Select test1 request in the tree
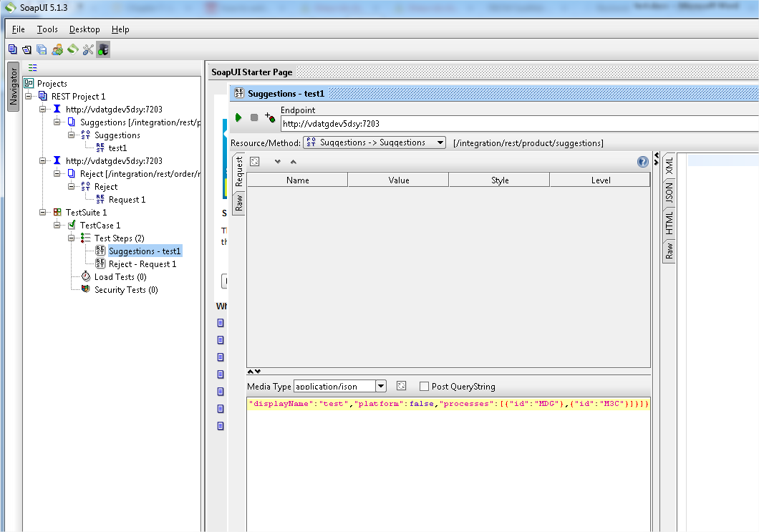Viewport: 759px width, 532px height. click(x=117, y=147)
